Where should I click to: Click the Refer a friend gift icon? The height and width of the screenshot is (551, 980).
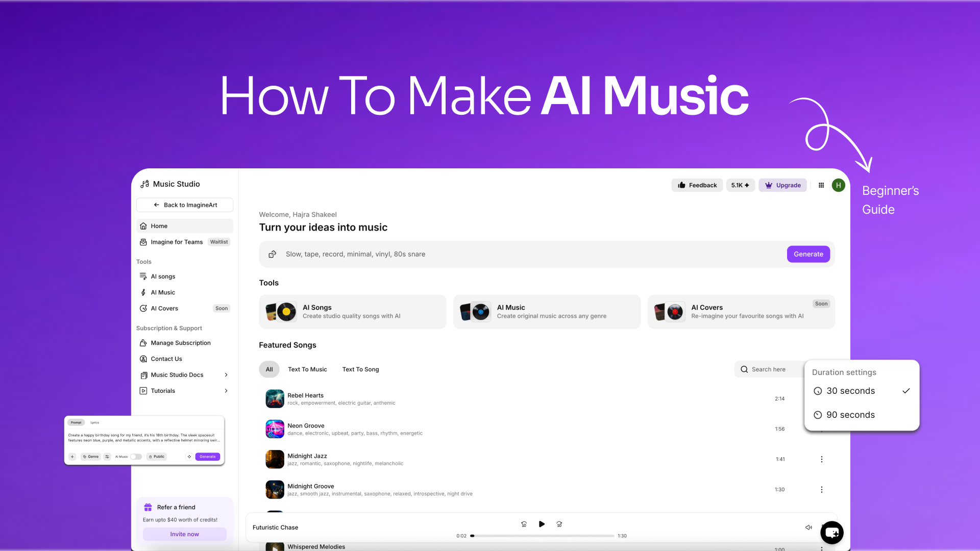pyautogui.click(x=148, y=507)
